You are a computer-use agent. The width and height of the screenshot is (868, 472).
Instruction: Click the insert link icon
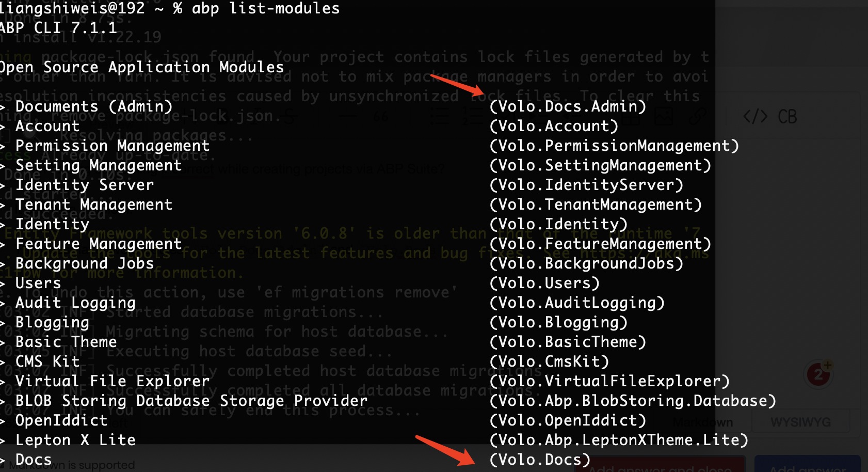point(697,117)
